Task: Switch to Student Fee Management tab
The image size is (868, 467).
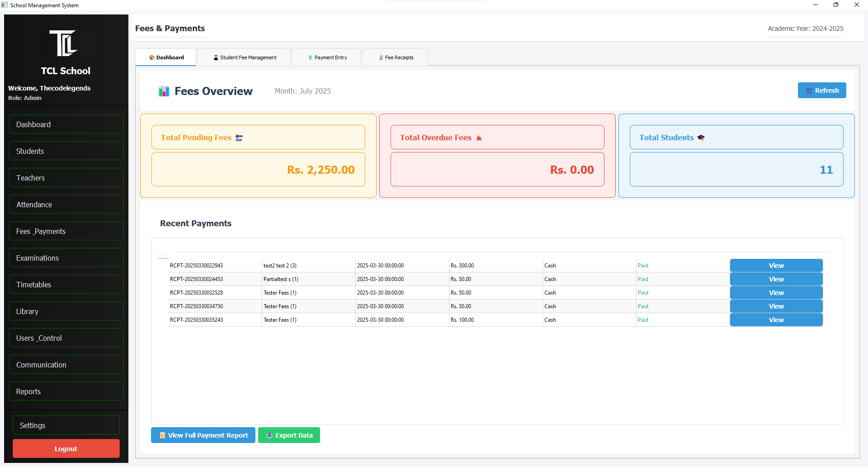Action: [x=244, y=57]
